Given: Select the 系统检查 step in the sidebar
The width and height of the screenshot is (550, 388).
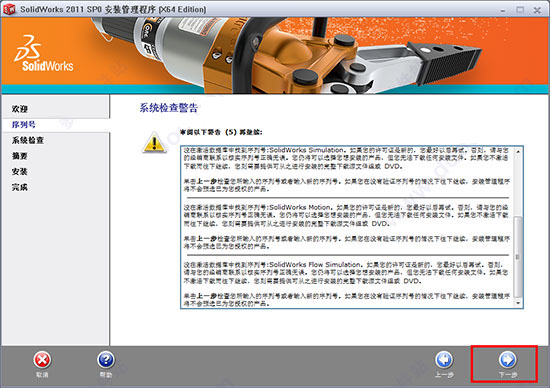Looking at the screenshot, I should pyautogui.click(x=28, y=140).
